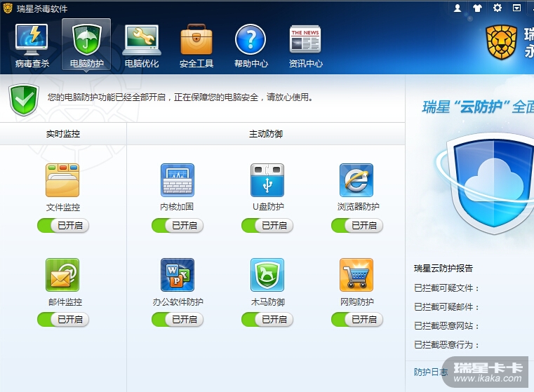Open the skin T-shirt icon

(x=477, y=8)
